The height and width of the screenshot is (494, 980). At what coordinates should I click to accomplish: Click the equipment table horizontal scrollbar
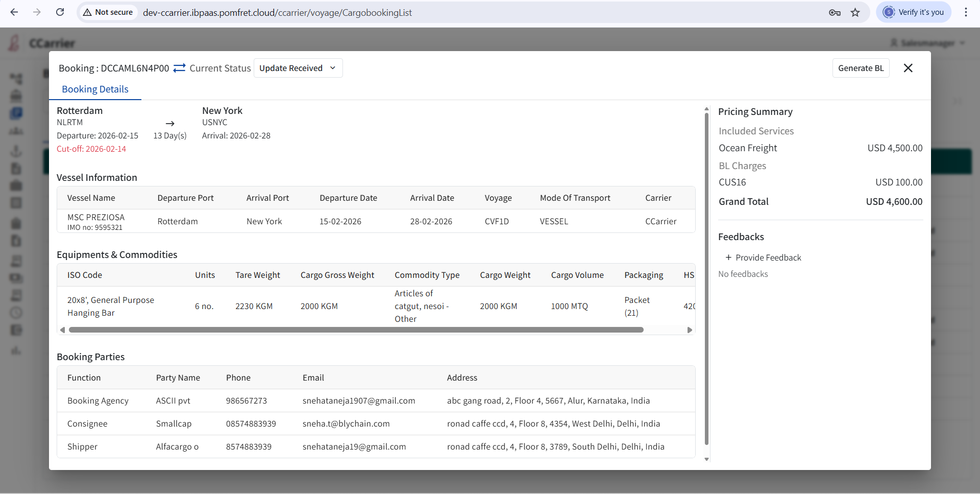[x=356, y=330]
